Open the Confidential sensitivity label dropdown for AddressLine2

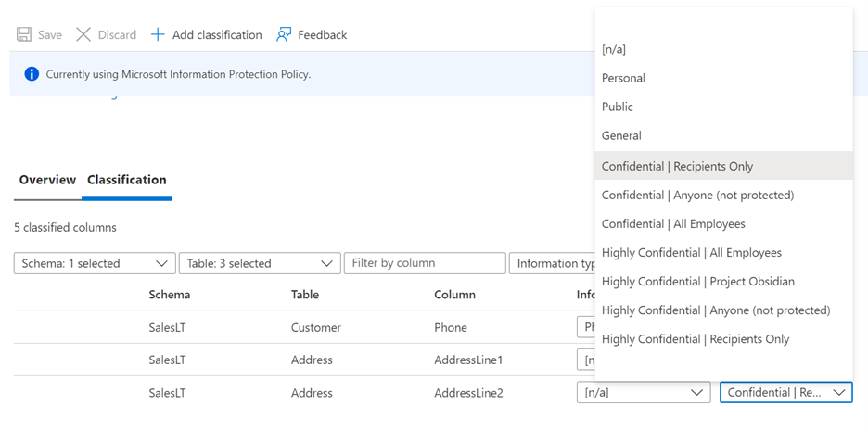point(785,392)
